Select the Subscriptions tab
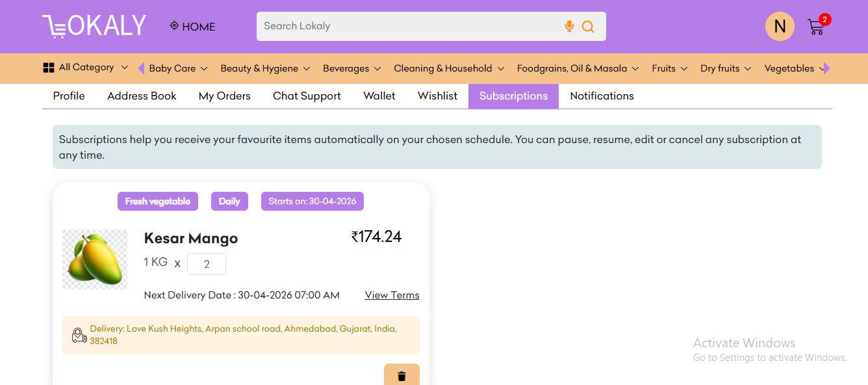 click(513, 96)
